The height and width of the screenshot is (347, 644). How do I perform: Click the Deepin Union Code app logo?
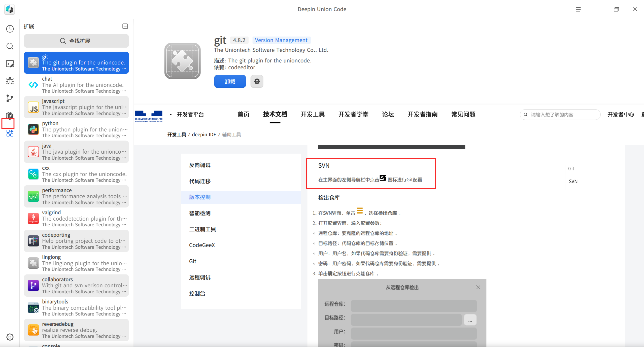[x=10, y=9]
